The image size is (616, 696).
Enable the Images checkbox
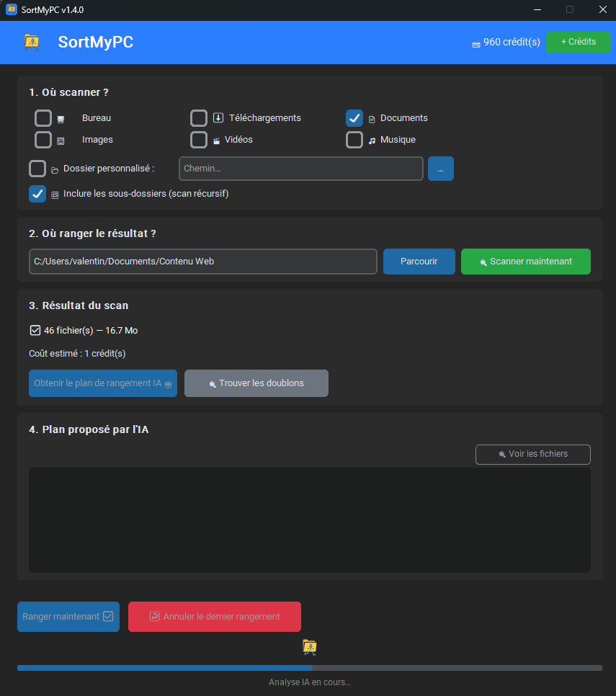(43, 140)
